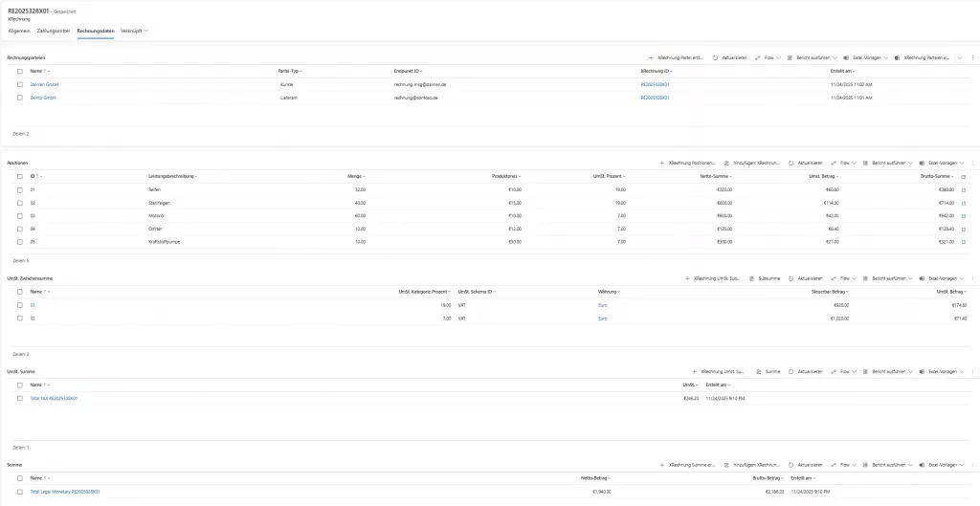The image size is (980, 506).
Task: Tick checkbox for the Lieferant party row
Action: [20, 99]
